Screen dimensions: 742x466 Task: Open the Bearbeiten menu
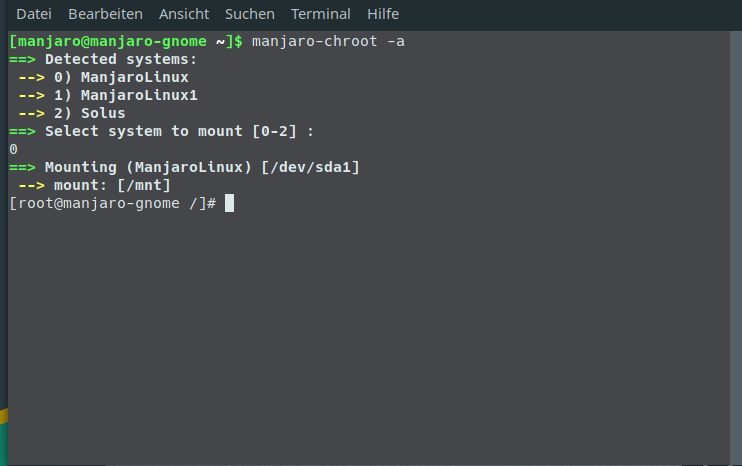point(105,14)
